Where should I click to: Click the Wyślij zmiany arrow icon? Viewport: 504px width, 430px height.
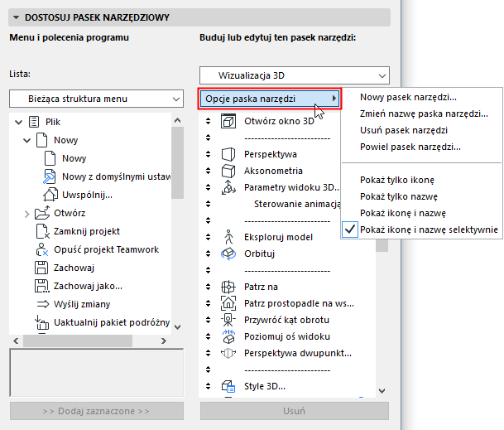click(x=42, y=304)
